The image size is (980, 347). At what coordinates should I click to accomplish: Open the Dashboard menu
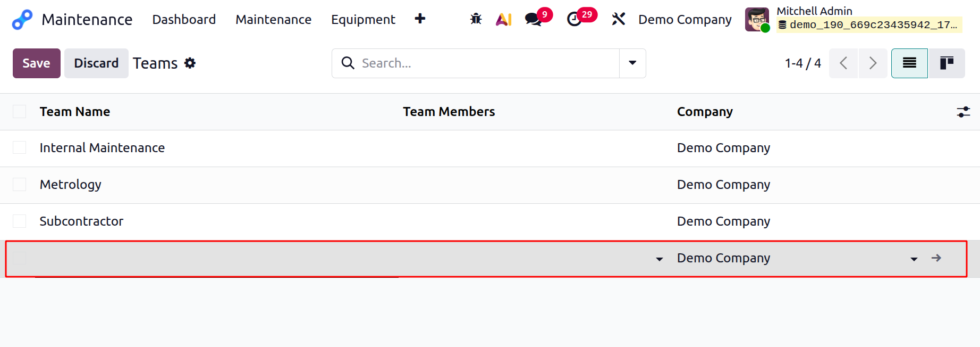click(x=184, y=20)
